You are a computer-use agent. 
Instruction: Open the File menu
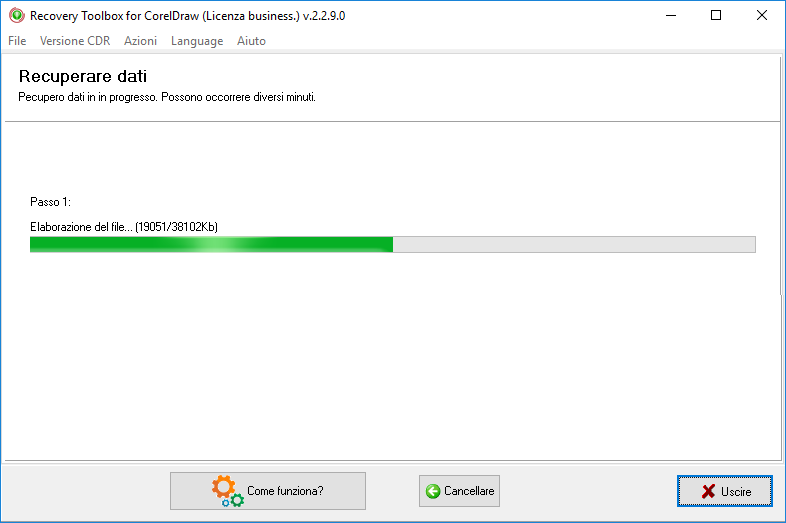pyautogui.click(x=17, y=41)
